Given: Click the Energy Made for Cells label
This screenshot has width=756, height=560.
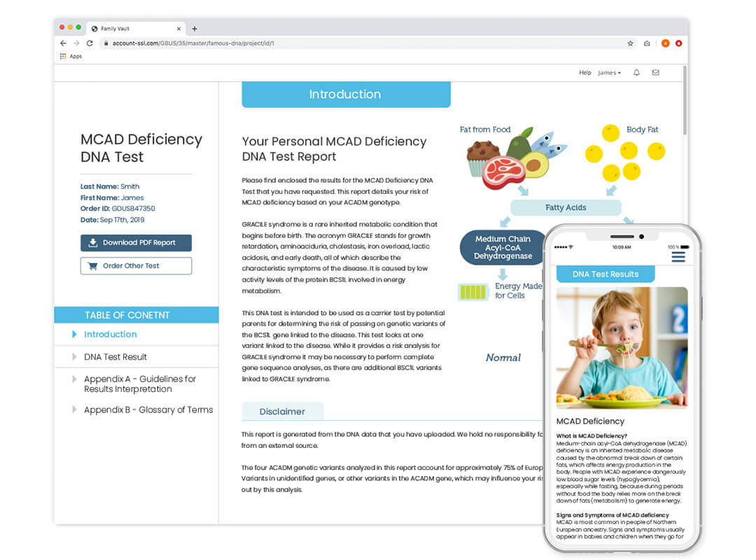Looking at the screenshot, I should (x=518, y=291).
